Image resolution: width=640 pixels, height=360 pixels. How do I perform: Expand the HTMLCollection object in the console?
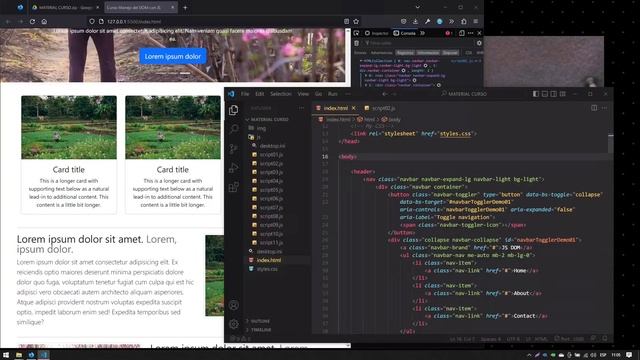coord(361,61)
